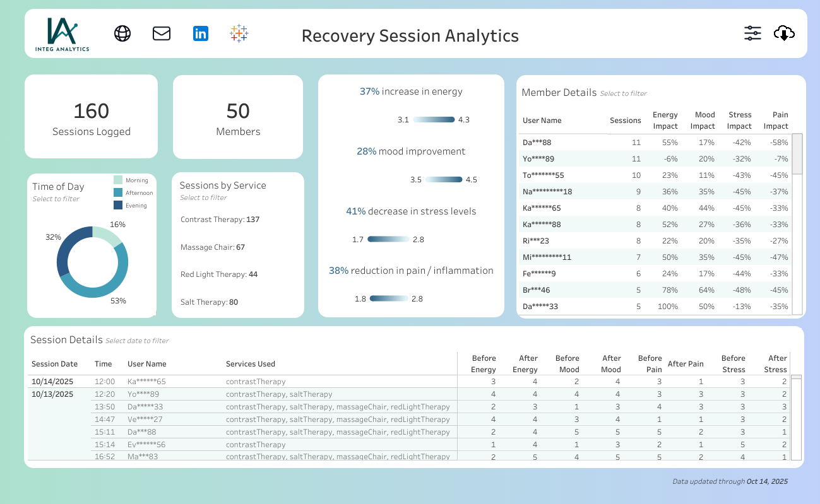This screenshot has height=504, width=820.
Task: Select 10/14/2025 to filter Session Details
Action: (52, 381)
